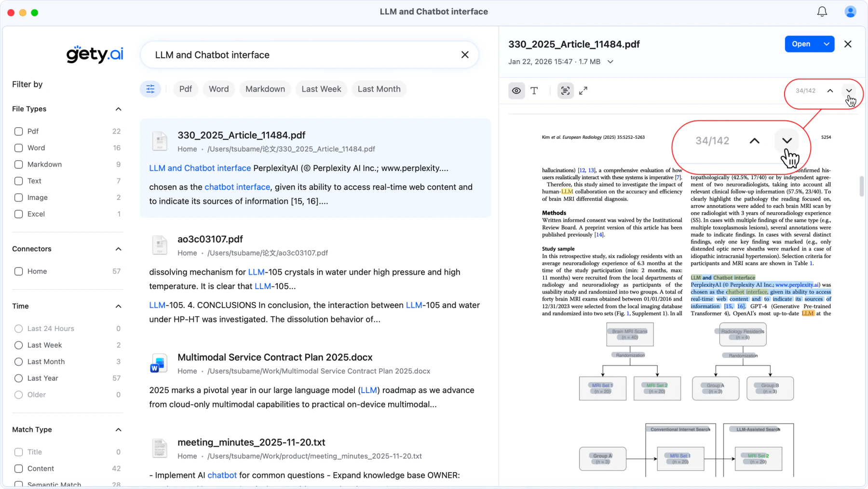Apply the Last Week quick filter chip

tap(321, 89)
